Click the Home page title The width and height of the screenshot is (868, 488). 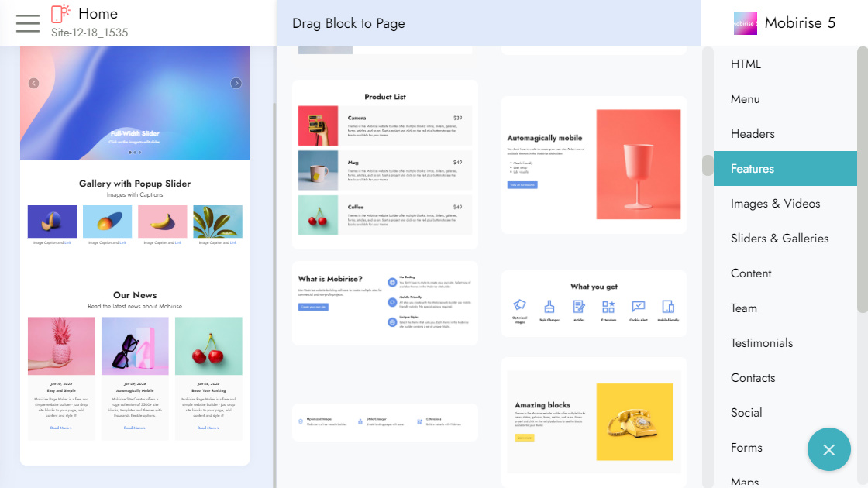click(98, 14)
